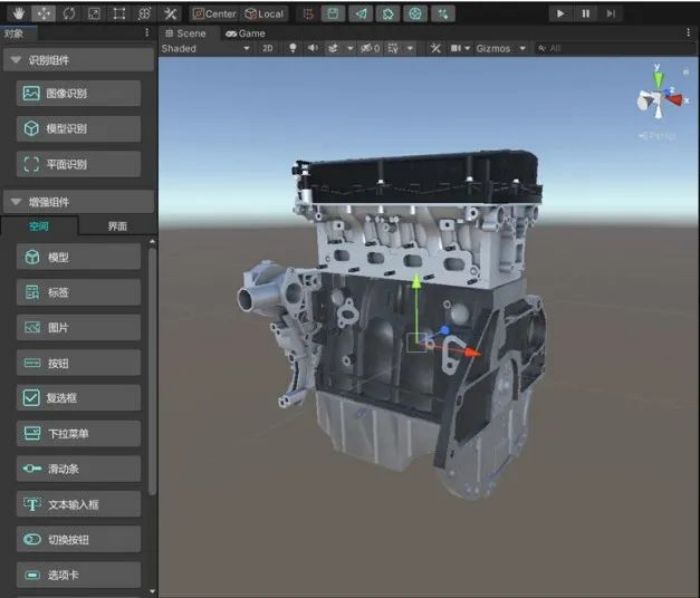Click the scene orientation gizmo
This screenshot has width=700, height=598.
pos(658,100)
